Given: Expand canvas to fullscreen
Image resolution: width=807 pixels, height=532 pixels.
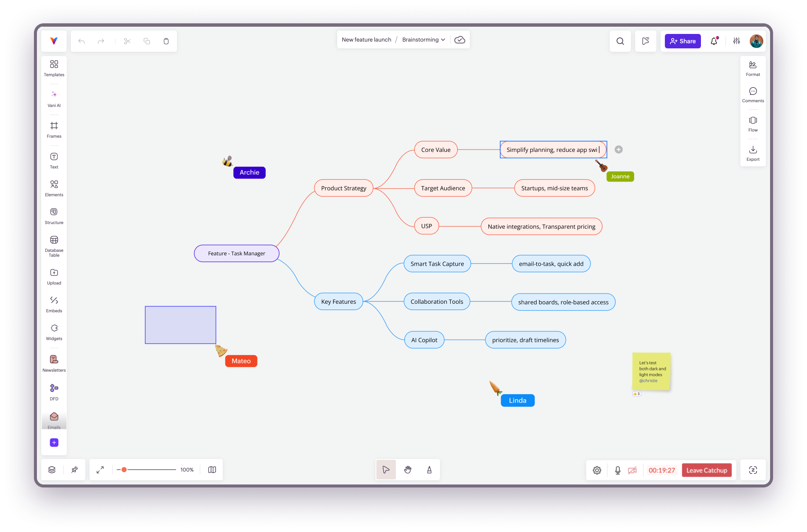Looking at the screenshot, I should click(x=100, y=470).
